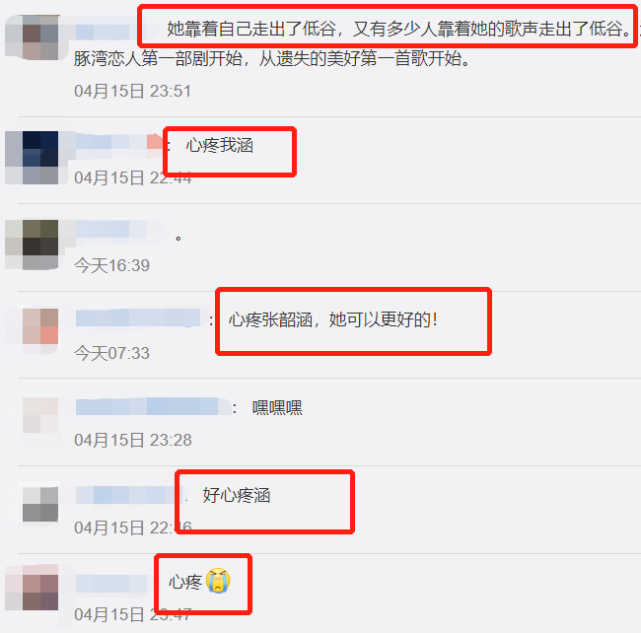Click the crying face emoji after 心疼

pyautogui.click(x=218, y=581)
